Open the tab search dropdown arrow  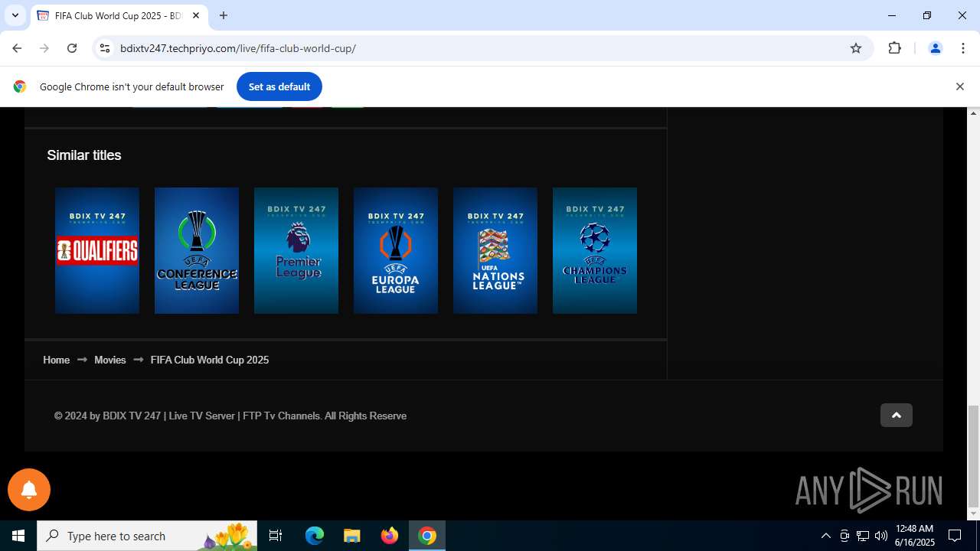pos(15,15)
